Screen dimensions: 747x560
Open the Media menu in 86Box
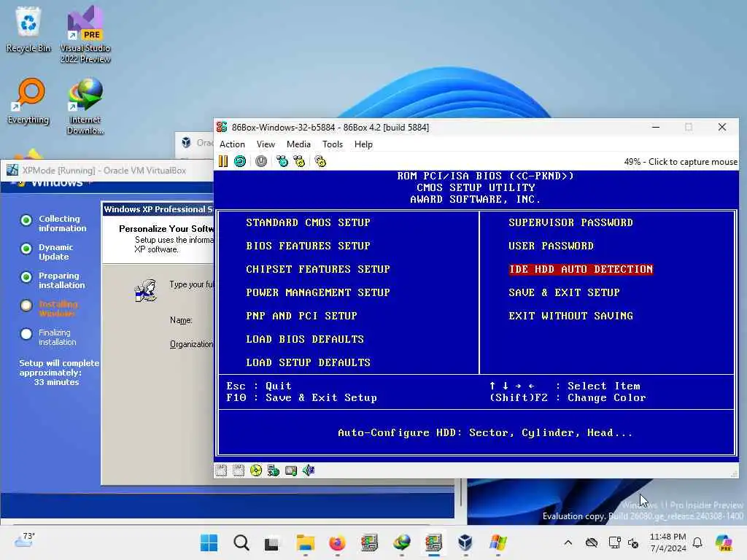[298, 144]
